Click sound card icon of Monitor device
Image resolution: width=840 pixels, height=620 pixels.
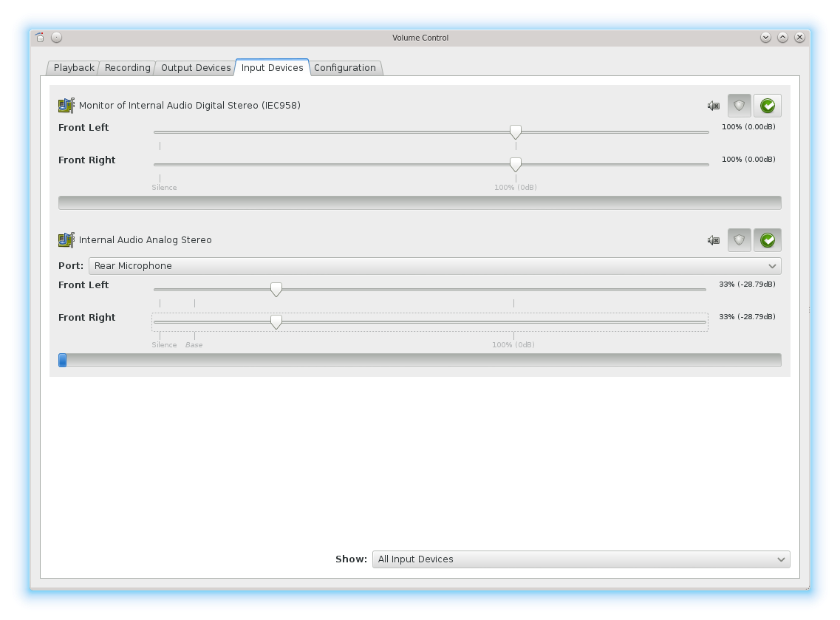pyautogui.click(x=66, y=105)
